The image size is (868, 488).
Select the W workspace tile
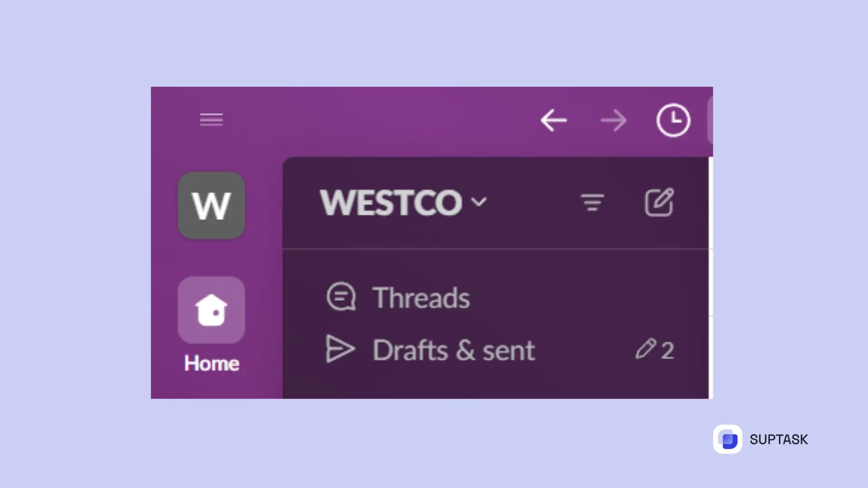(x=211, y=206)
